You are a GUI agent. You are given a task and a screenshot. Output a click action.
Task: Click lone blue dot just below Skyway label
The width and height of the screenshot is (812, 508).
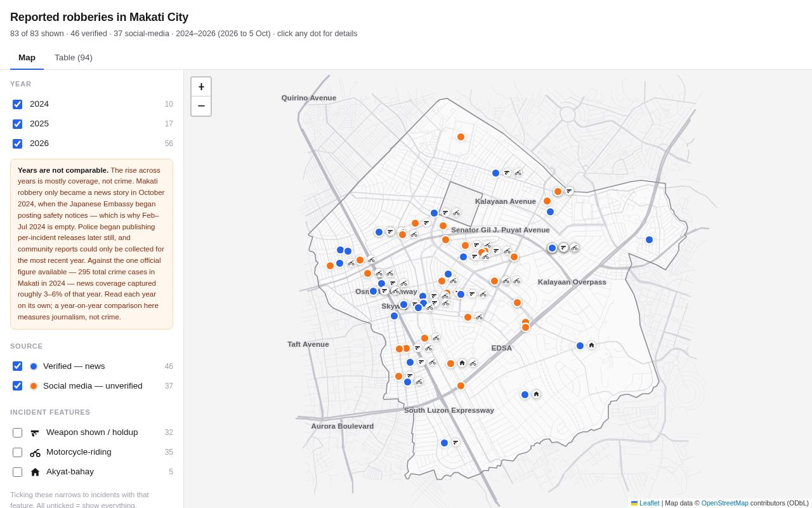tap(394, 316)
